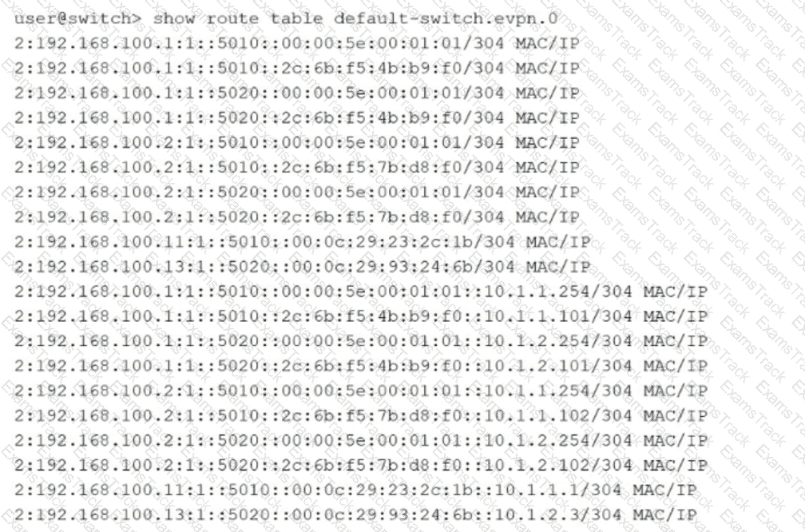805x532 pixels.
Task: Click the 192.168.100.2 VNI 5020 route with MAC 00:00:5e:00:01:01, no IP
Action: pos(297,192)
